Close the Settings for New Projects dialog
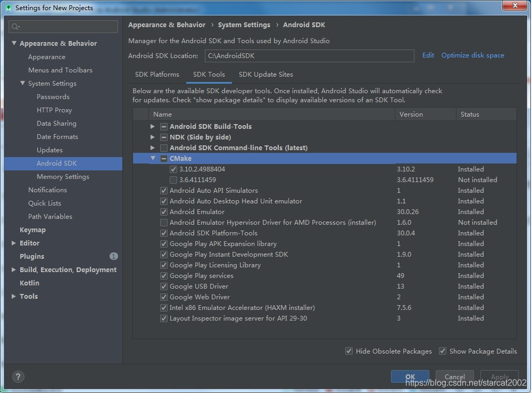Viewport: 532px width, 393px height. click(x=514, y=5)
